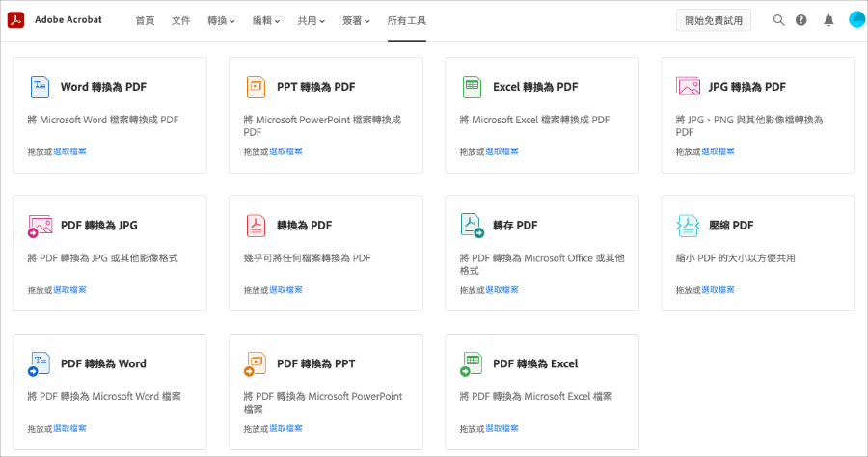Click the JPG 轉換為 PDF image icon

coord(688,87)
